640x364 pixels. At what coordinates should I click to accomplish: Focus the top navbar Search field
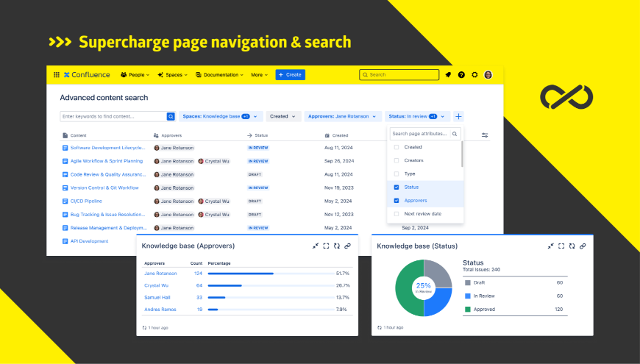[x=399, y=75]
